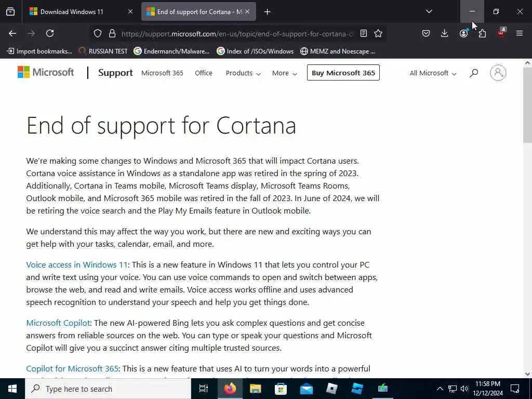Close the End of support for Cortana tab
The image size is (532, 399).
[247, 11]
